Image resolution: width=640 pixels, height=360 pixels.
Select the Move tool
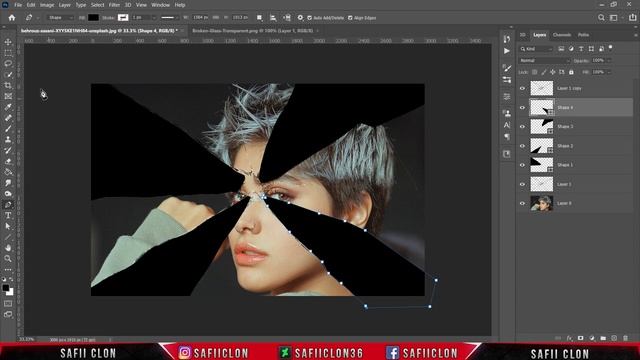[8, 42]
